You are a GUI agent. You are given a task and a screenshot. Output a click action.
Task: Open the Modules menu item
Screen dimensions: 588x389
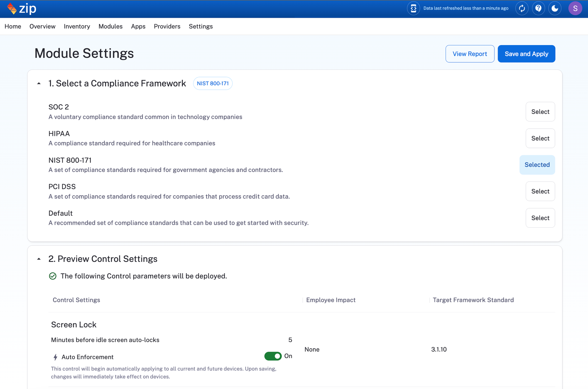coord(111,26)
